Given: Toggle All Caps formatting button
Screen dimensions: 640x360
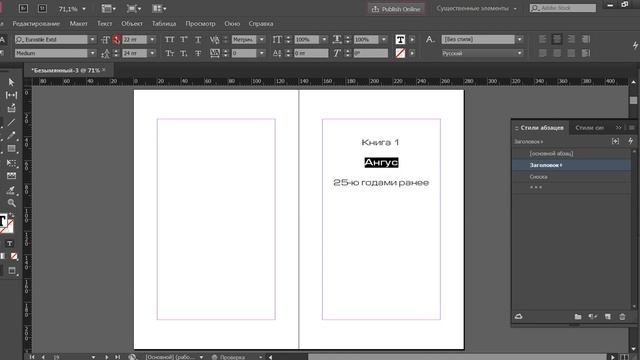Looking at the screenshot, I should [169, 39].
